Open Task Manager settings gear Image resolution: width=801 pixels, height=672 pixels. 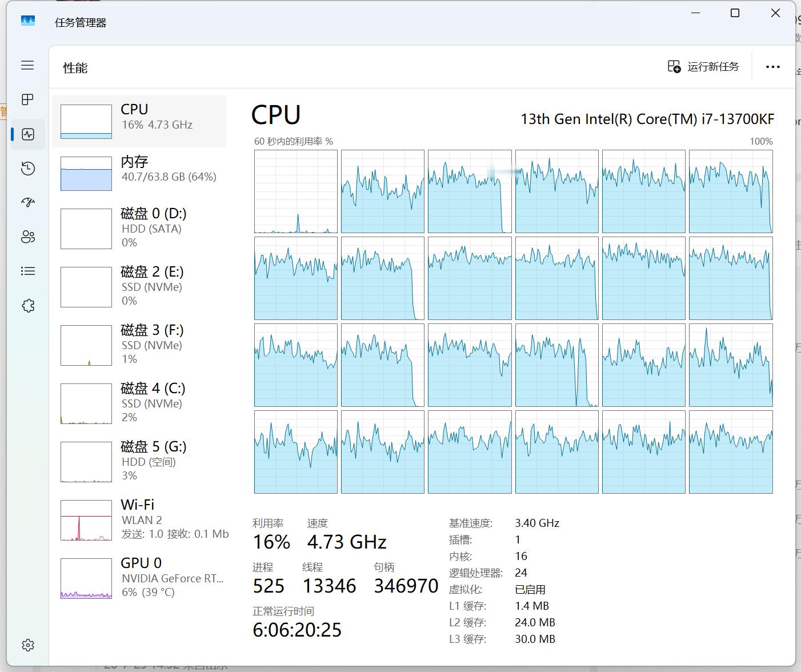point(27,645)
